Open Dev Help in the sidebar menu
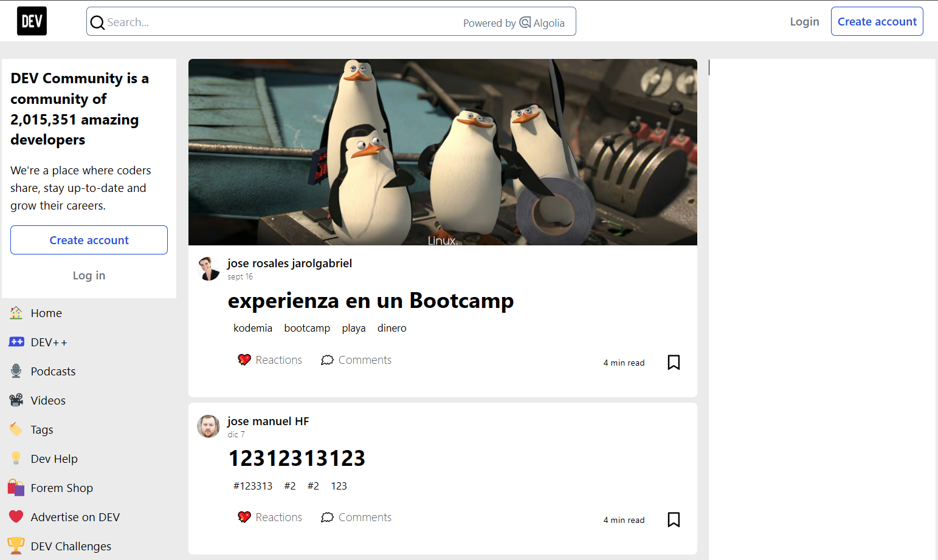This screenshot has height=560, width=938. [x=54, y=459]
